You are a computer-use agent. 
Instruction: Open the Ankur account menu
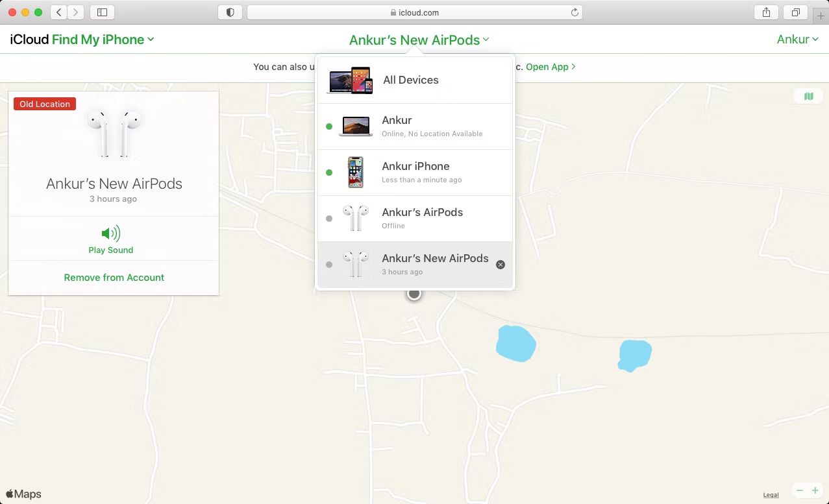pyautogui.click(x=797, y=40)
